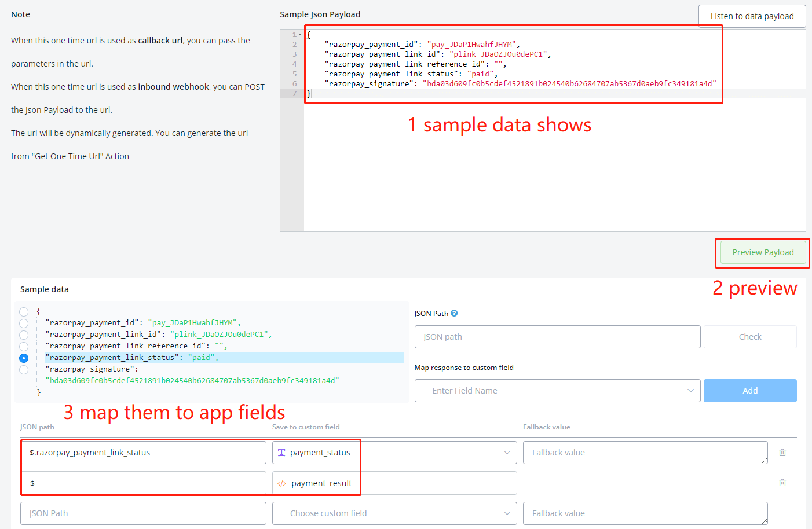Image resolution: width=812 pixels, height=529 pixels.
Task: Collapse the JSON code fold arrow at line 1
Action: 300,35
